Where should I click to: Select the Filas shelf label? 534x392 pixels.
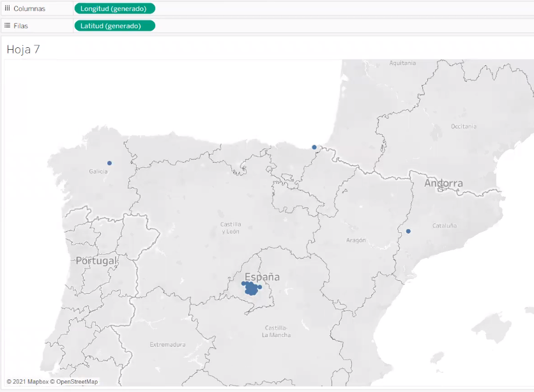coord(21,26)
